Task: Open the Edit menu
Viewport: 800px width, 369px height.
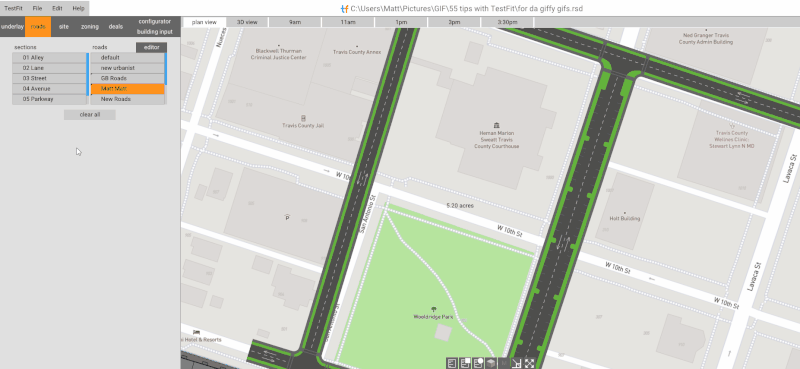Action: click(57, 8)
